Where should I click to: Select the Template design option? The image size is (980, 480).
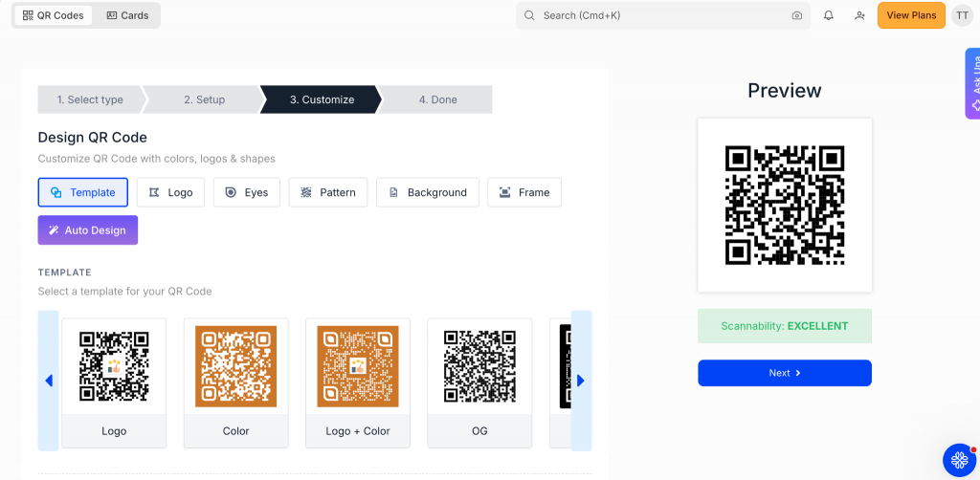(83, 192)
